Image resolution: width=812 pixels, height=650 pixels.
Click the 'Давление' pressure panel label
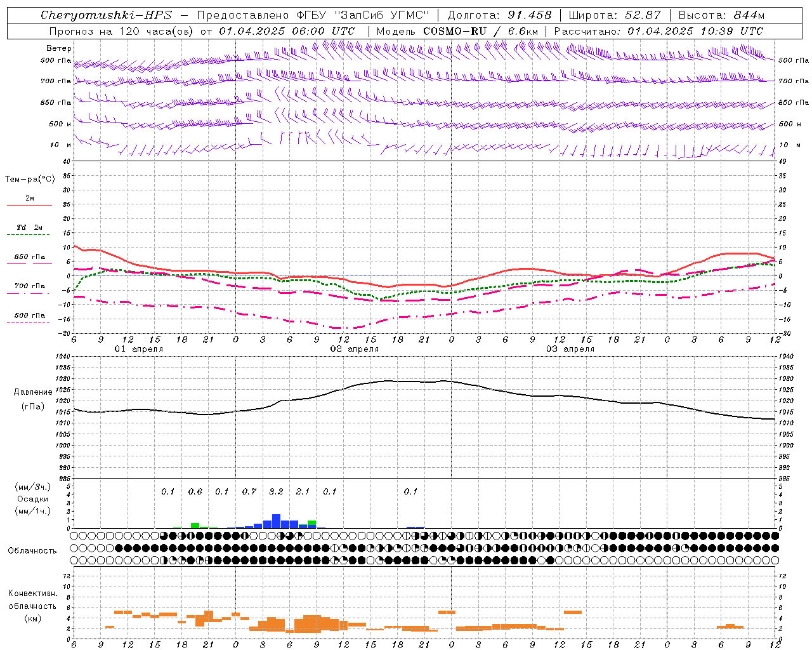tap(33, 392)
